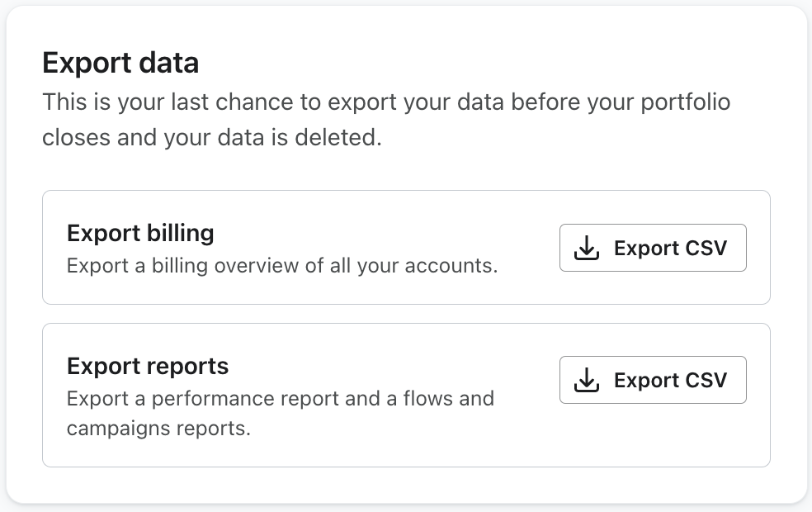Click the download icon beside reports Export CSV

(x=586, y=380)
